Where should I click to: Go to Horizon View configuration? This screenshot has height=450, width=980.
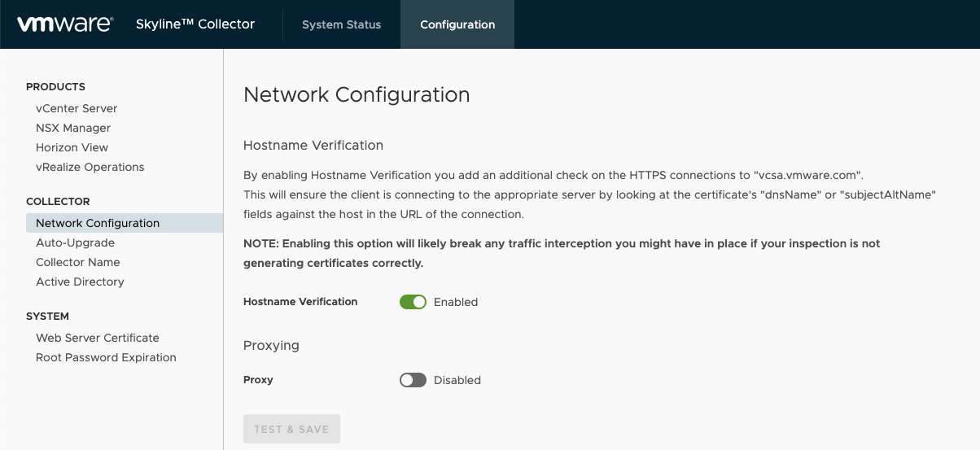(72, 147)
